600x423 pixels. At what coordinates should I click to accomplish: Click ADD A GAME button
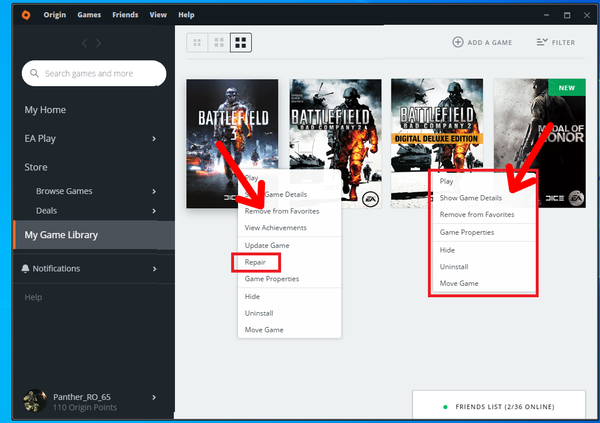pyautogui.click(x=482, y=42)
